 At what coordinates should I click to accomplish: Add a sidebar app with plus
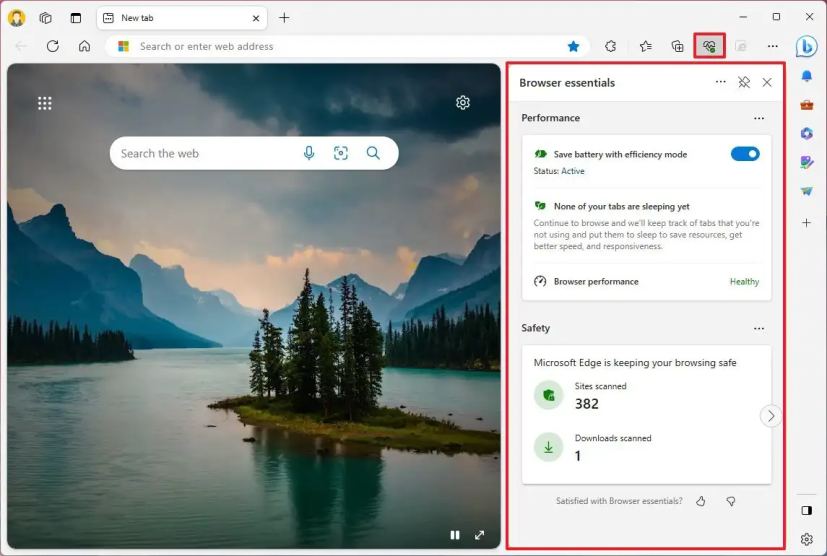[x=806, y=223]
